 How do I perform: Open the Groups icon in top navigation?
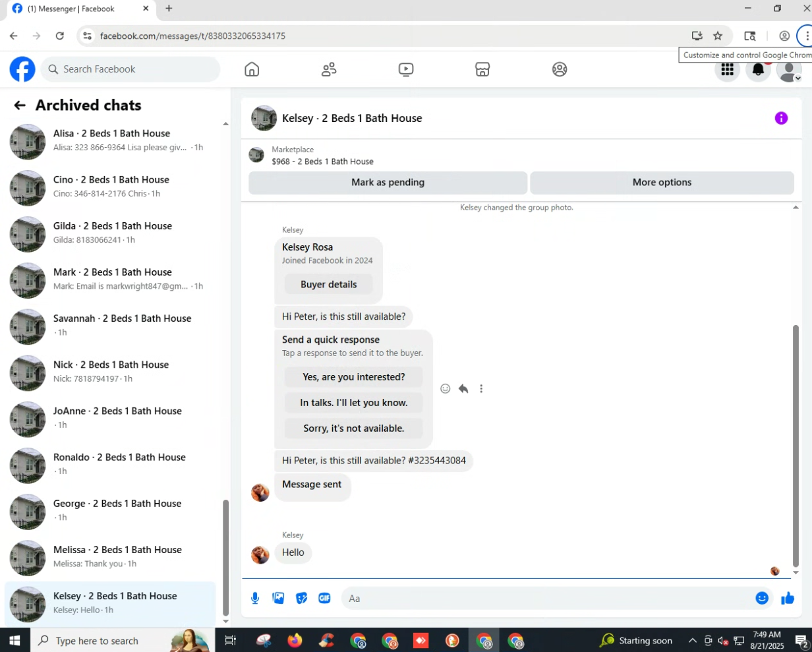pyautogui.click(x=560, y=69)
